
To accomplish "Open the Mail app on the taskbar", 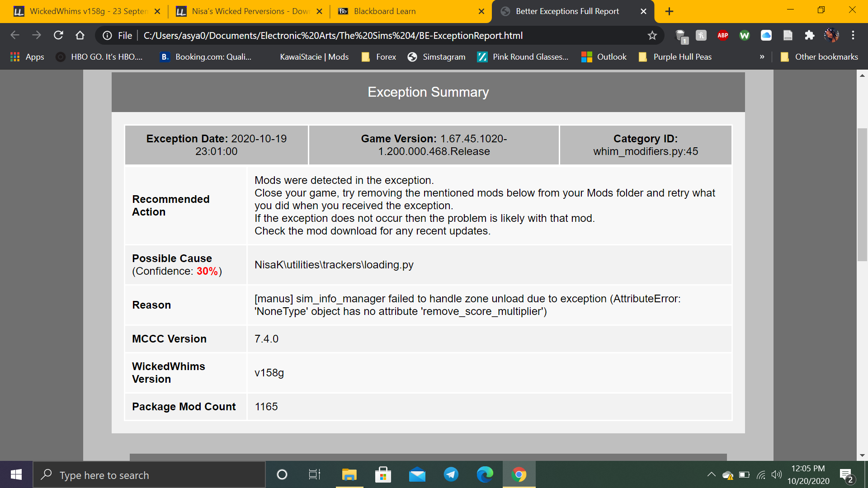I will 417,474.
